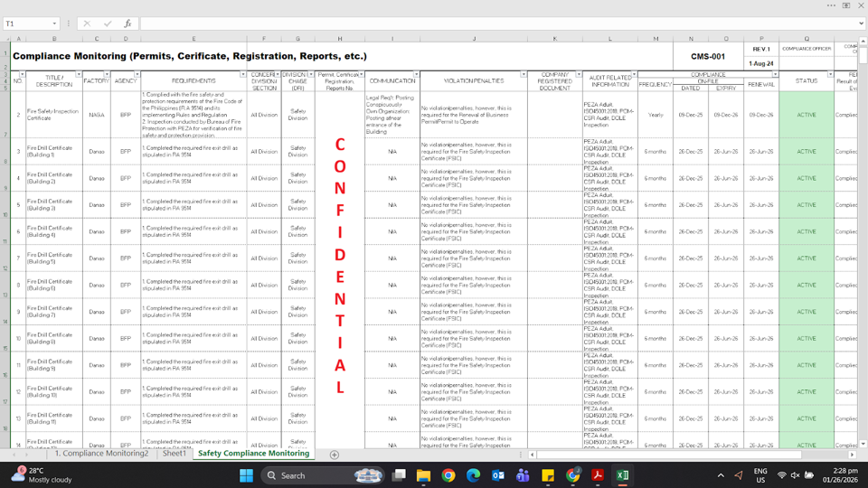Screen dimensions: 868x488
Task: Add a new sheet with the plus icon
Action: click(x=335, y=455)
